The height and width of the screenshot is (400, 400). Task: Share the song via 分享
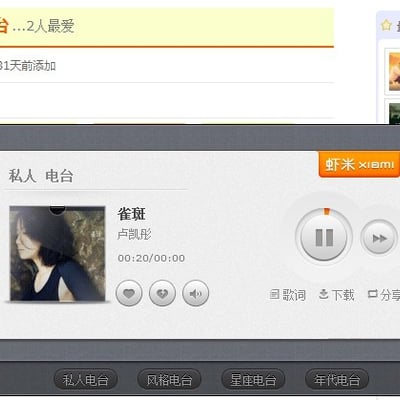384,295
